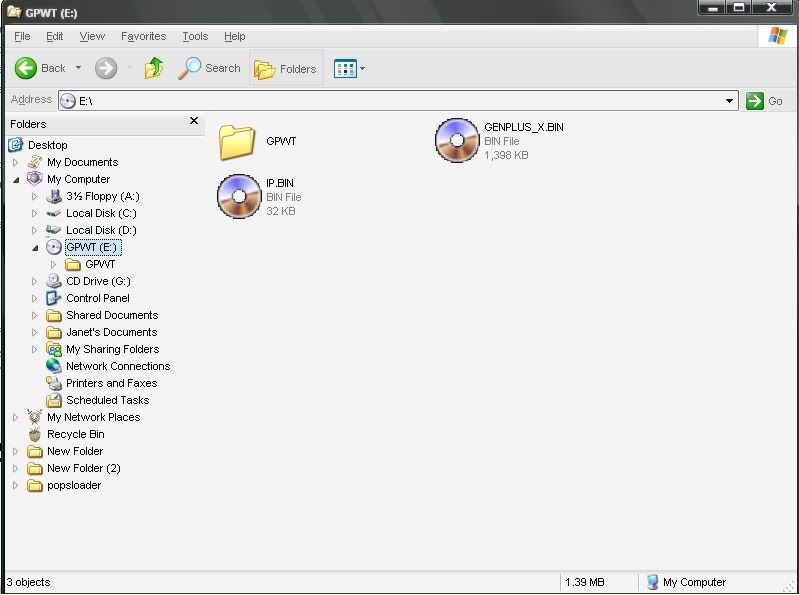799x595 pixels.
Task: Select Janet's Documents folder icon
Action: tap(54, 332)
